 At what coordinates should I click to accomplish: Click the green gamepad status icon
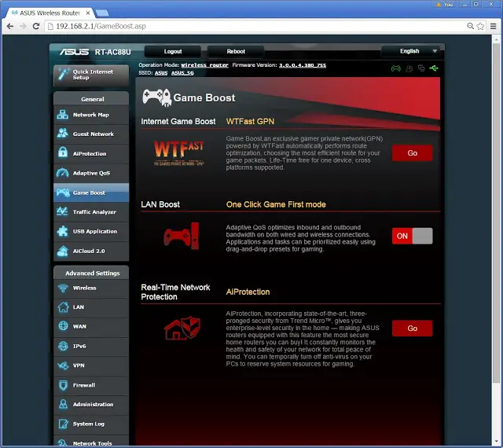coord(396,68)
